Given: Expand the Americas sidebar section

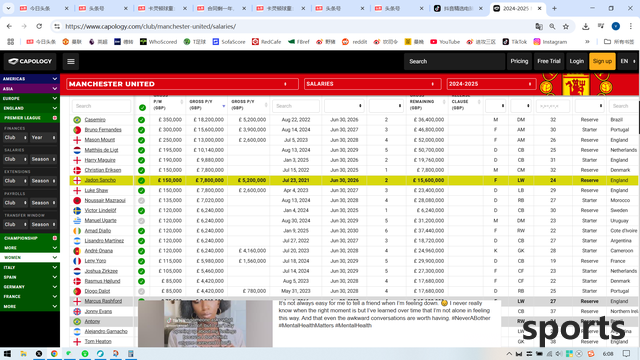Looking at the screenshot, I should click(30, 79).
